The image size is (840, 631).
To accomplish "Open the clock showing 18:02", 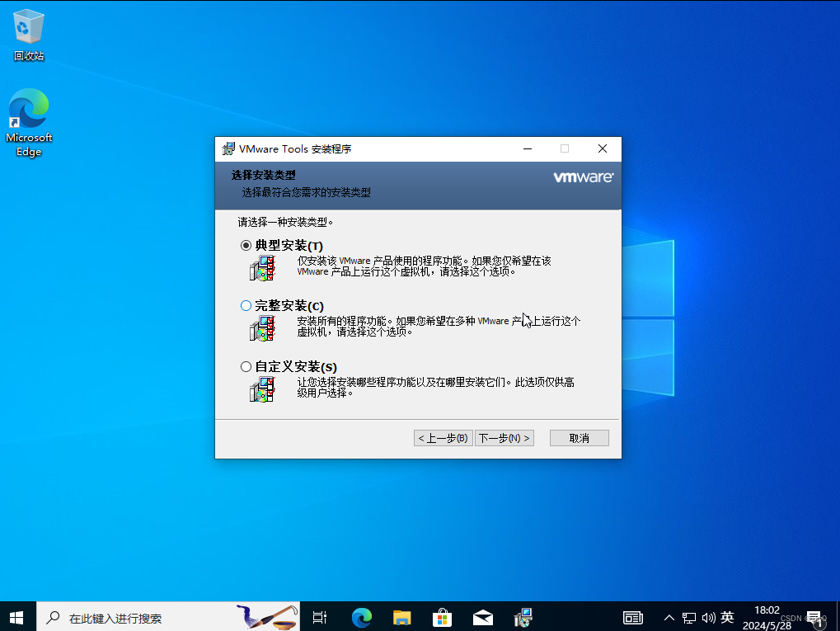I will pos(767,618).
